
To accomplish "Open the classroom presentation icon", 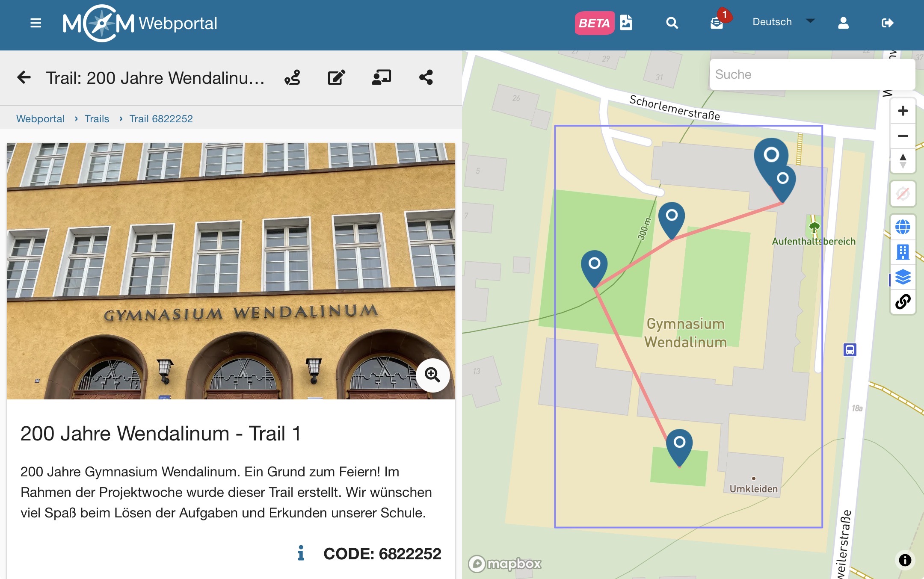I will point(381,77).
